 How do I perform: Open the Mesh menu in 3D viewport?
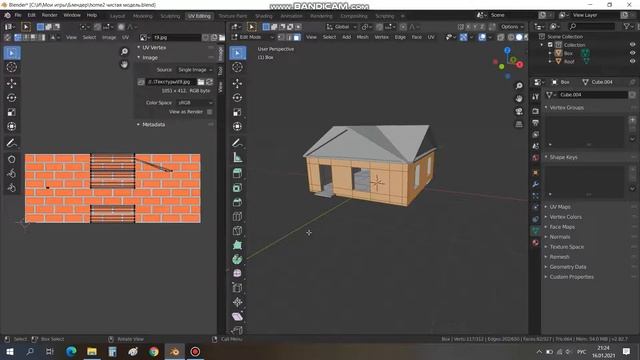(x=362, y=37)
